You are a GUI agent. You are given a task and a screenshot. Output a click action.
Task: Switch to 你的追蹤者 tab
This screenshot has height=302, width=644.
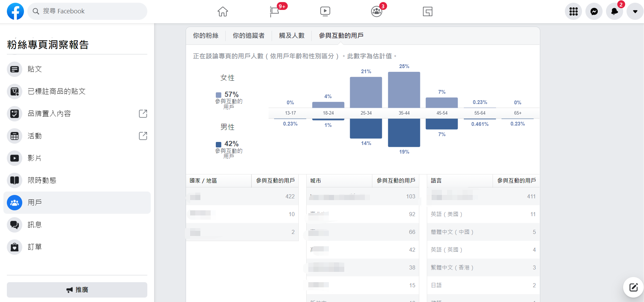[249, 36]
